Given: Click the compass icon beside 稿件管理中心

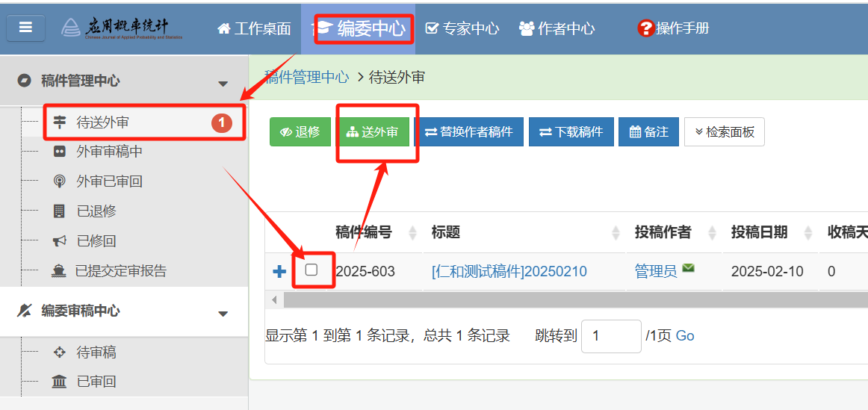Looking at the screenshot, I should [x=25, y=81].
